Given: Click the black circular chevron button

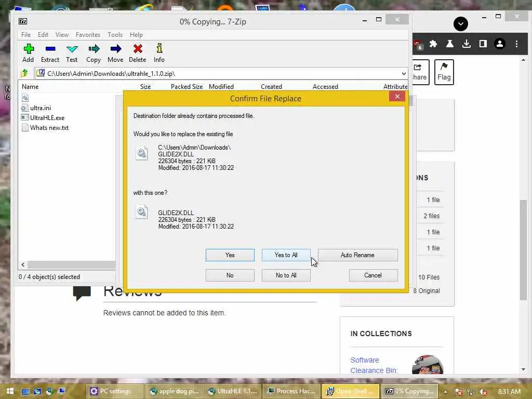Looking at the screenshot, I should [x=460, y=24].
